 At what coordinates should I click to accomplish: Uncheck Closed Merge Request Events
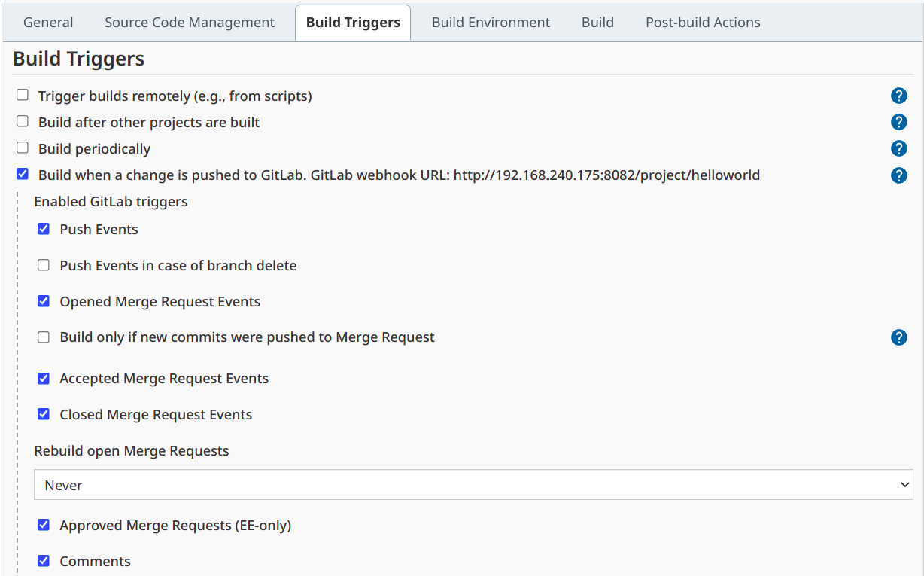(x=43, y=414)
